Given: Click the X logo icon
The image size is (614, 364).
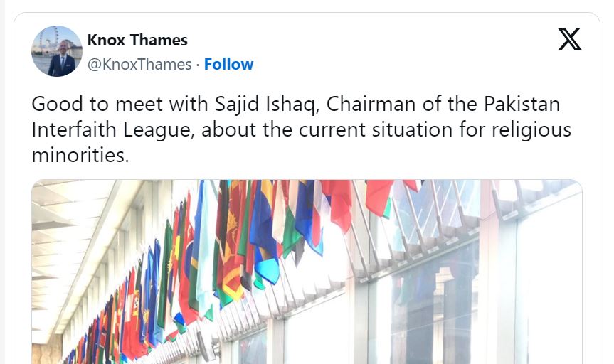Looking at the screenshot, I should point(569,39).
